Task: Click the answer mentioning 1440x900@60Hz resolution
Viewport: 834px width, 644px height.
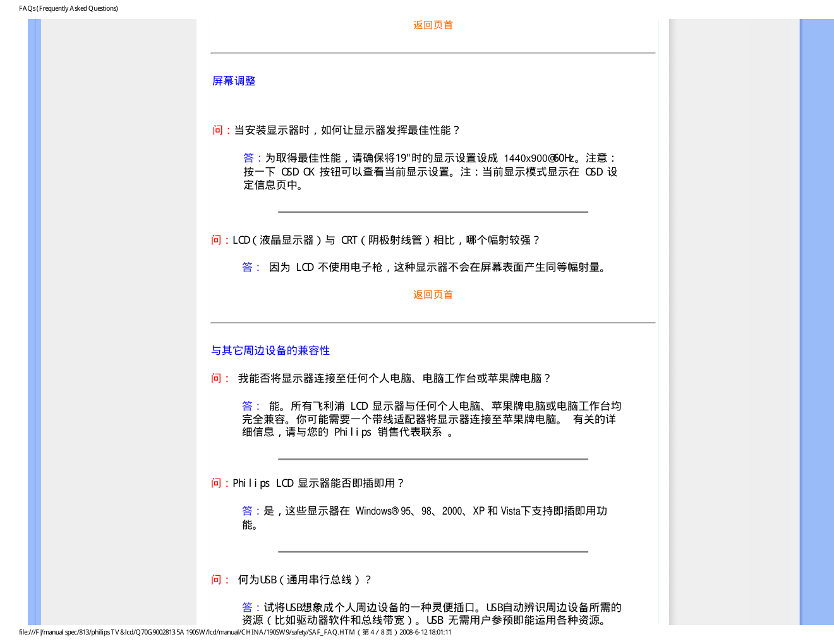Action: pos(430,171)
